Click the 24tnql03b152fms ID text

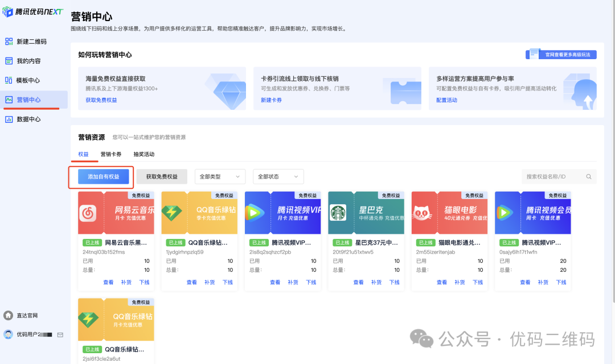pos(104,252)
